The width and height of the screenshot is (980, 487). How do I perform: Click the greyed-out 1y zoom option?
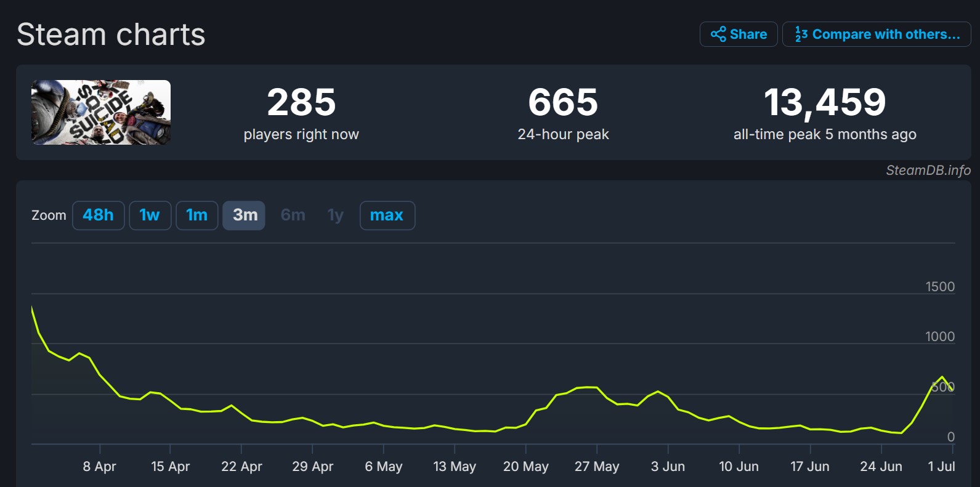335,215
